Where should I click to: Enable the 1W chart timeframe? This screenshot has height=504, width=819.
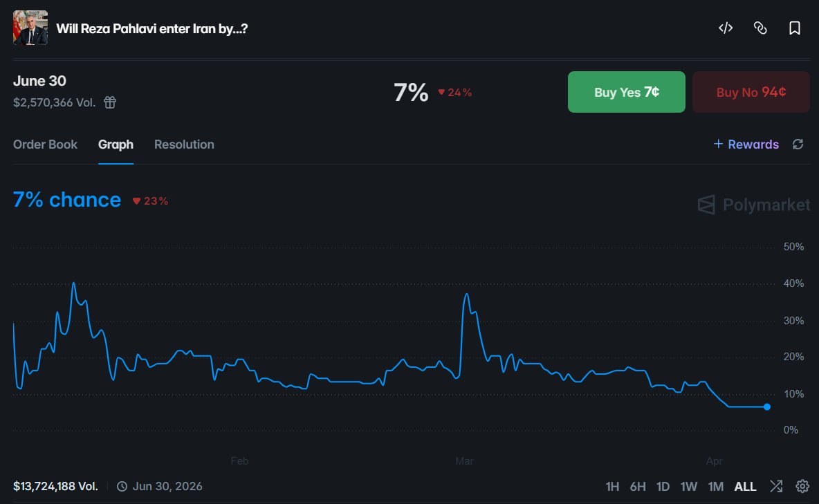[689, 486]
